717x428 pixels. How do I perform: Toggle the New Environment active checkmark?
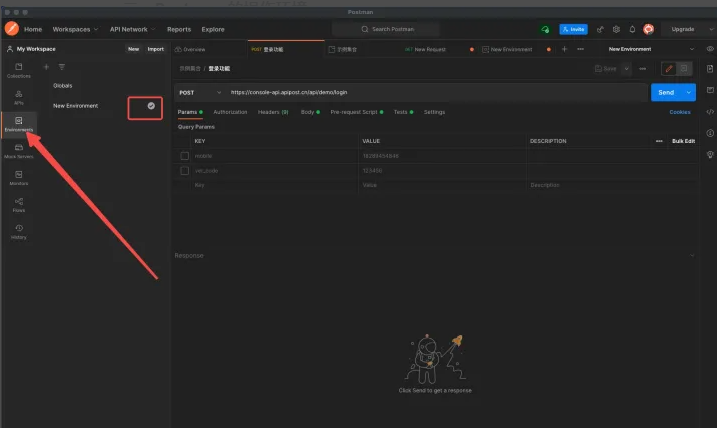click(151, 106)
